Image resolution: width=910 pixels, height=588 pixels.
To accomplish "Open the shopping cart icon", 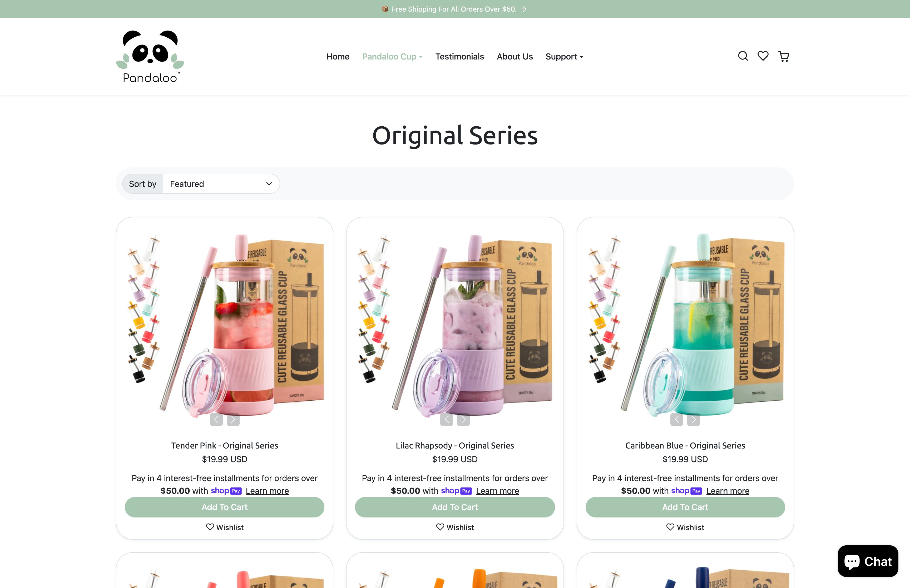I will click(x=784, y=56).
